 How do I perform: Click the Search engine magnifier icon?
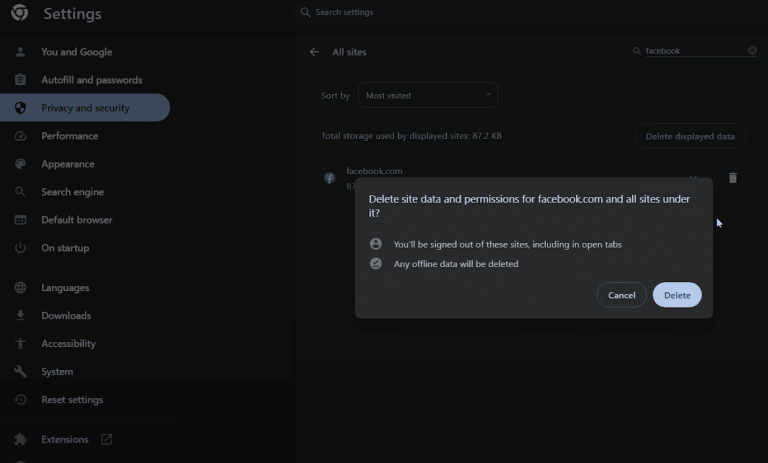tap(20, 192)
